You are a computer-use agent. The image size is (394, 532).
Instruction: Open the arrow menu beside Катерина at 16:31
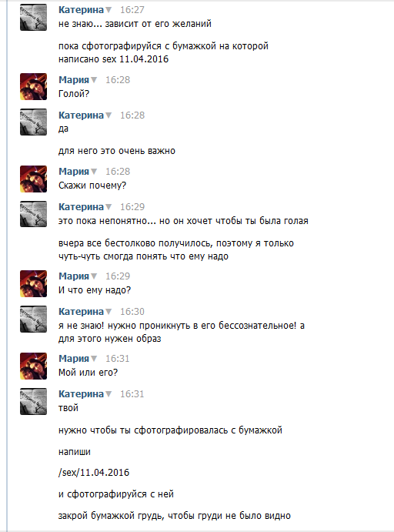click(x=109, y=394)
